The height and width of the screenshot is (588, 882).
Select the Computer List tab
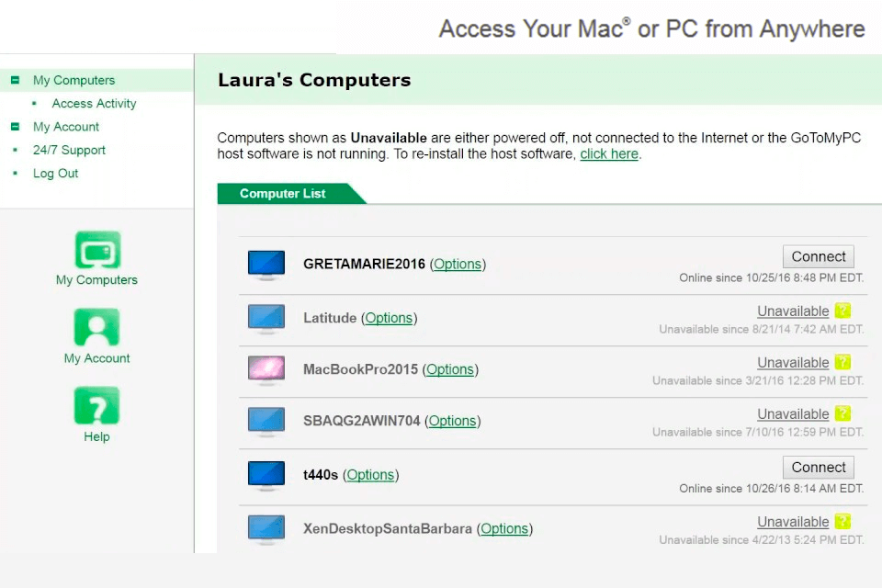click(x=283, y=194)
